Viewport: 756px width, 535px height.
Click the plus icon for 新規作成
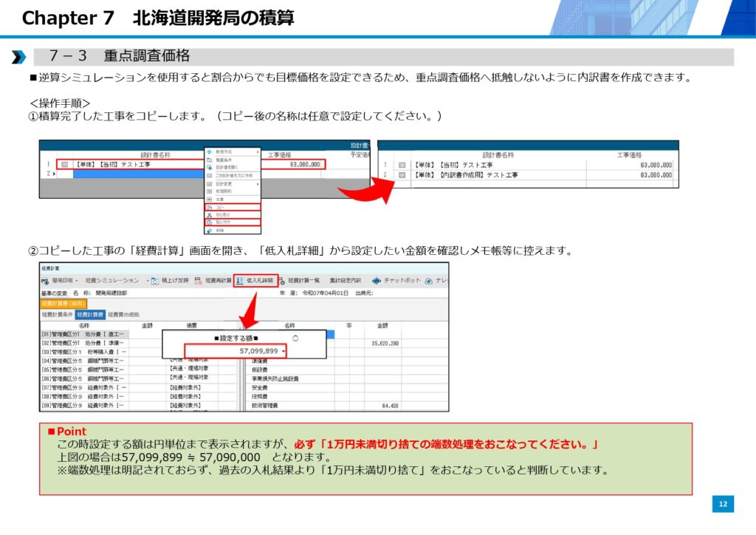tap(210, 151)
